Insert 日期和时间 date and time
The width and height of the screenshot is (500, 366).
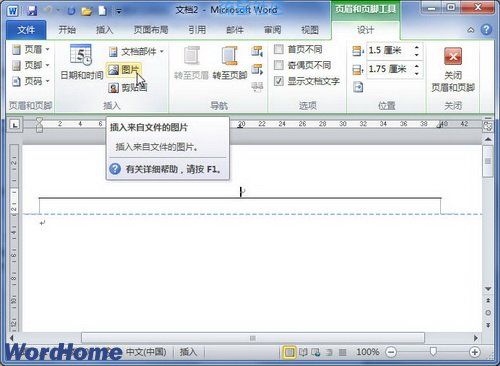pos(82,62)
